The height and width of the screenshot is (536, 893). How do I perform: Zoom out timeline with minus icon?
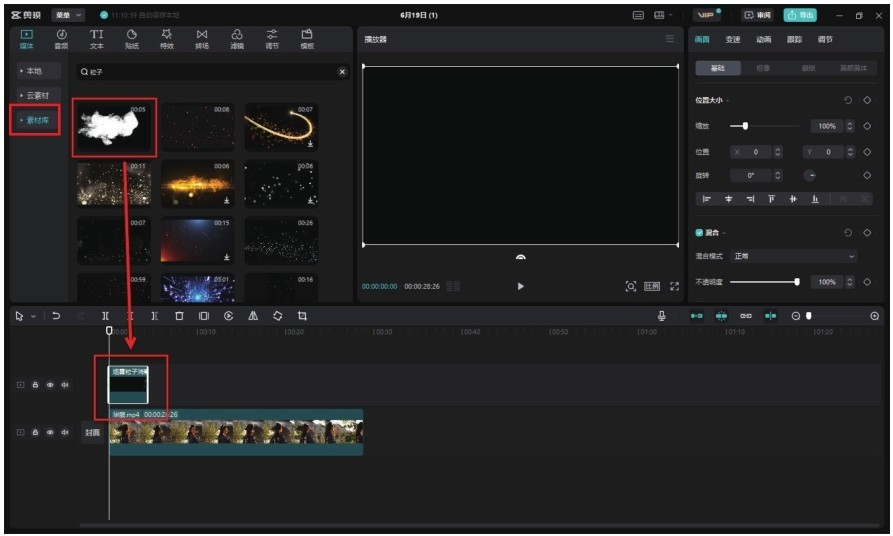tap(796, 316)
